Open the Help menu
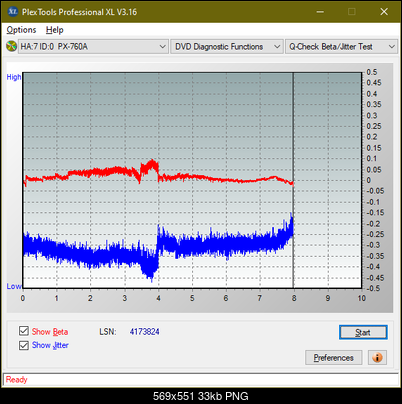This screenshot has height=404, width=402. [55, 30]
